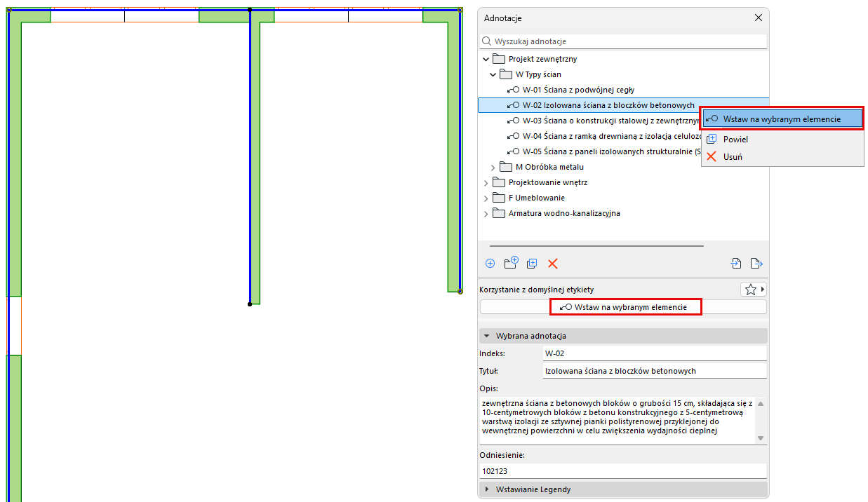Click the search magnifier icon
The height and width of the screenshot is (502, 868).
click(487, 41)
